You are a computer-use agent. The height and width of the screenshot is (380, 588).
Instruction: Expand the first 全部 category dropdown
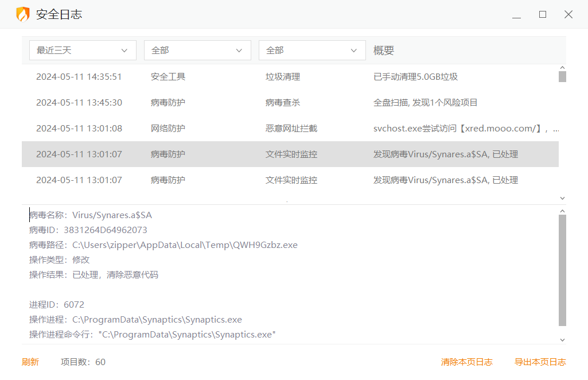(197, 51)
